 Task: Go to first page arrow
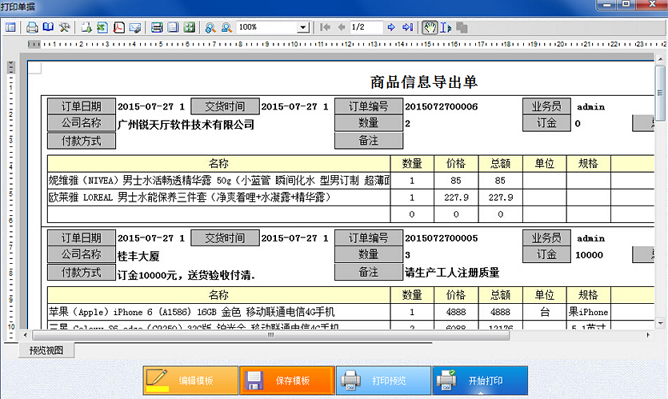[325, 28]
